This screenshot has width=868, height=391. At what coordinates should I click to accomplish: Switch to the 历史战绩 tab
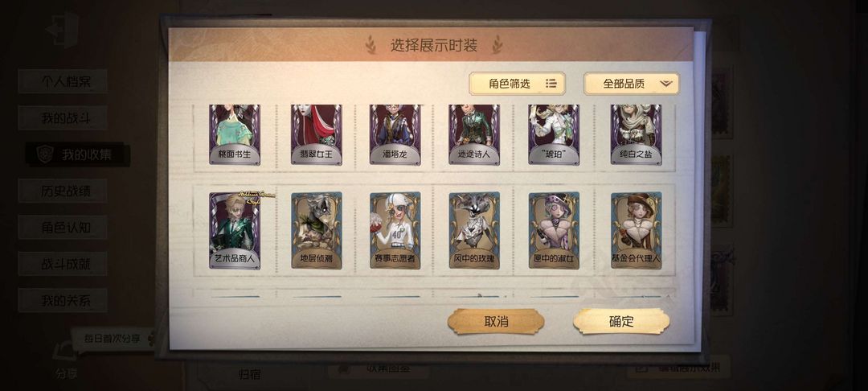coord(63,191)
